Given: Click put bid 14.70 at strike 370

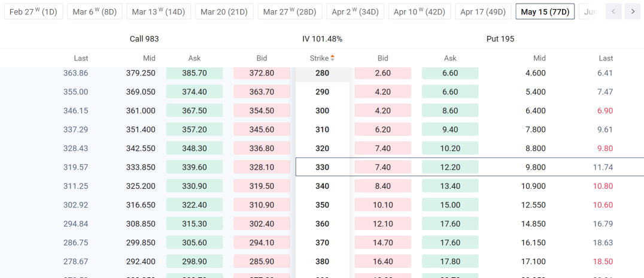Looking at the screenshot, I should [383, 243].
